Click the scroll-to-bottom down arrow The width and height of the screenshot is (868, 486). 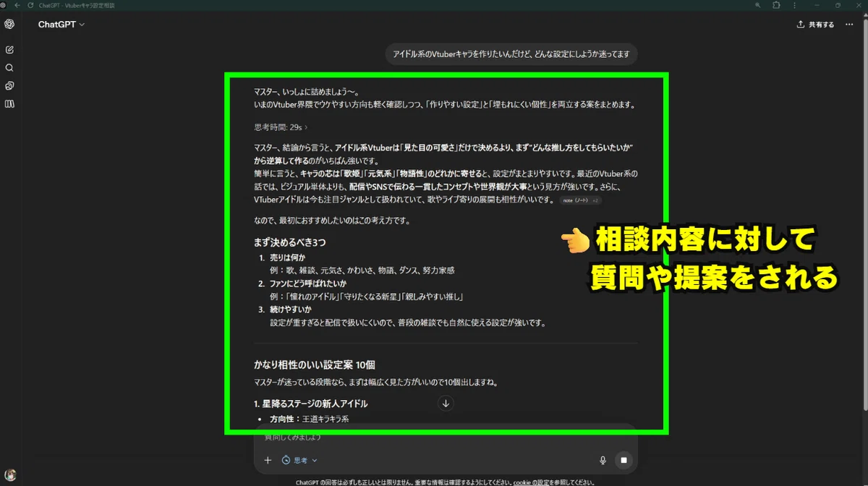pyautogui.click(x=446, y=404)
